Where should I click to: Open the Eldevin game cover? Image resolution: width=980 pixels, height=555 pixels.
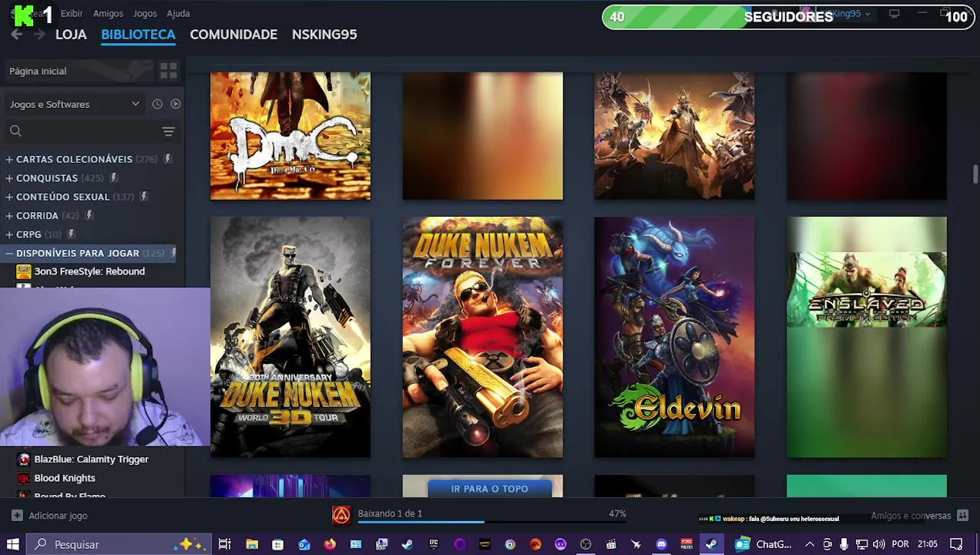tap(674, 337)
